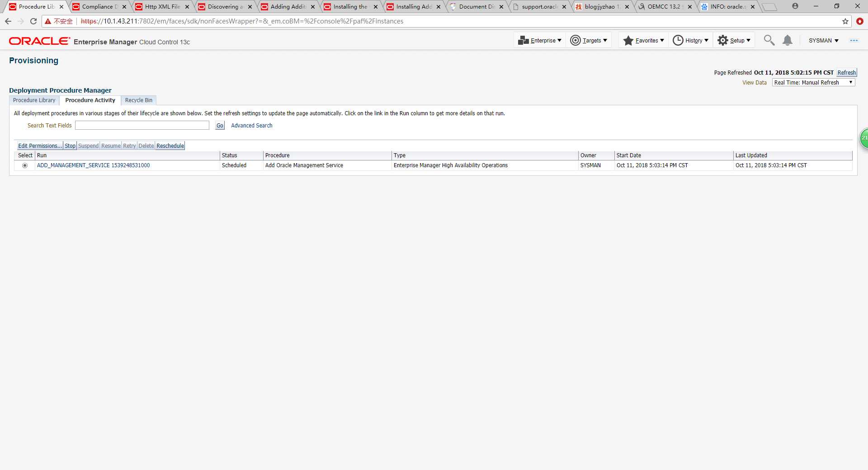This screenshot has height=470, width=868.
Task: Open the notifications bell icon
Action: (788, 40)
